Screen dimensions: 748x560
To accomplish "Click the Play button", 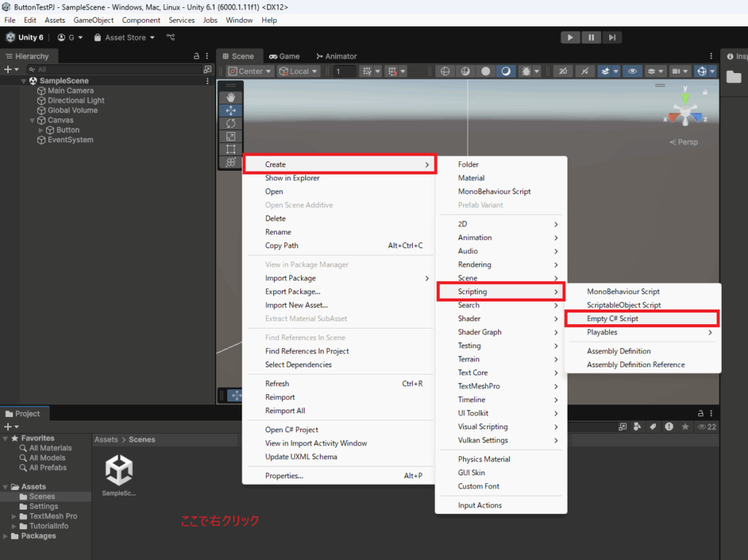I will pyautogui.click(x=570, y=37).
